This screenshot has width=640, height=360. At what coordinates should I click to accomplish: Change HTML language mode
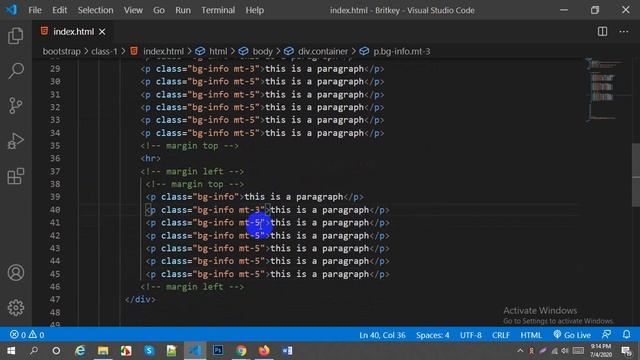(x=531, y=335)
